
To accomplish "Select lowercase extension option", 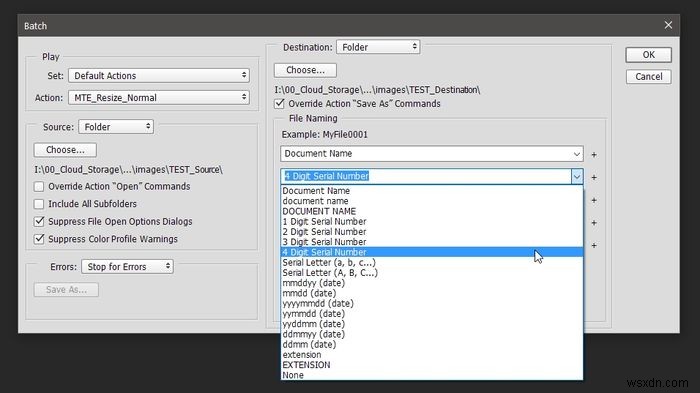I will (432, 355).
